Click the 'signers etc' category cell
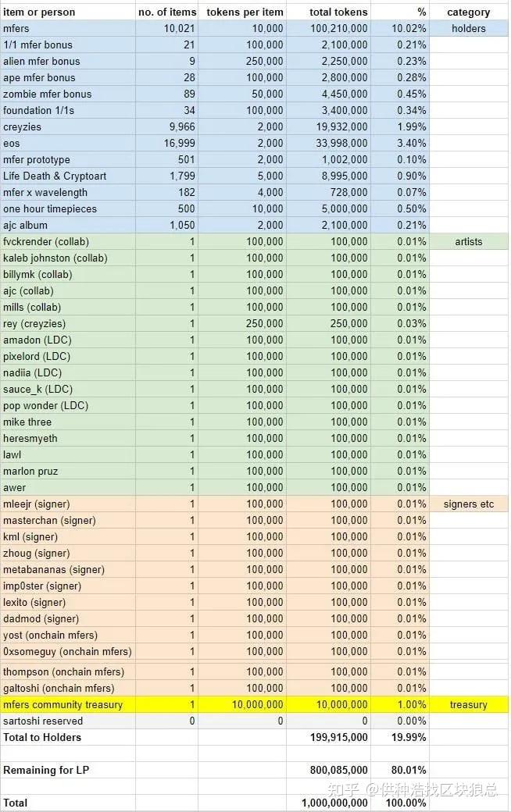 click(x=468, y=504)
